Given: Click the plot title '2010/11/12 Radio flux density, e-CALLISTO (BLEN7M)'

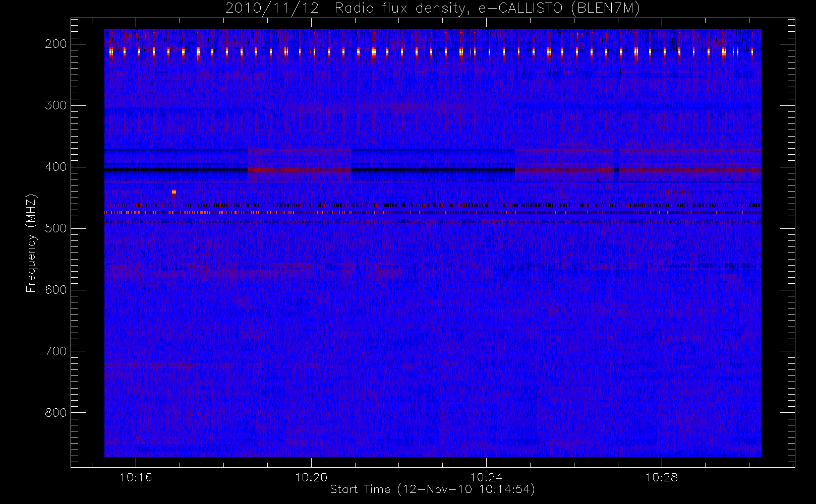Looking at the screenshot, I should click(433, 8).
